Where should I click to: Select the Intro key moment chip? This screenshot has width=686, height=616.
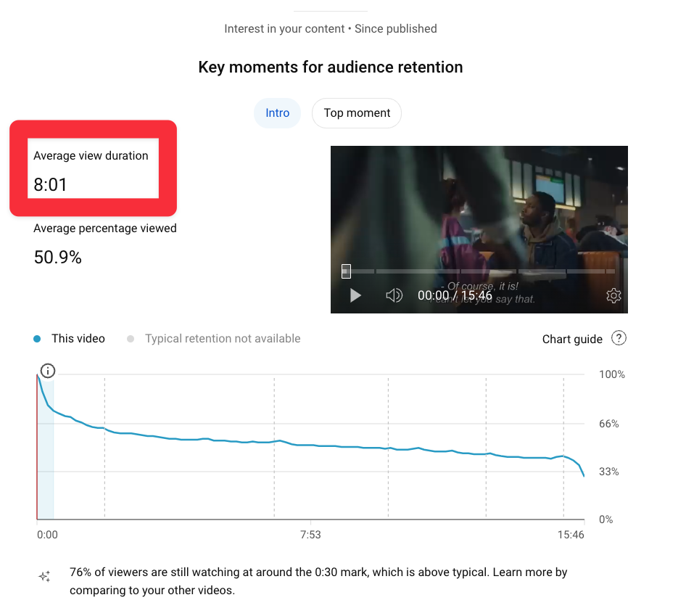point(277,113)
